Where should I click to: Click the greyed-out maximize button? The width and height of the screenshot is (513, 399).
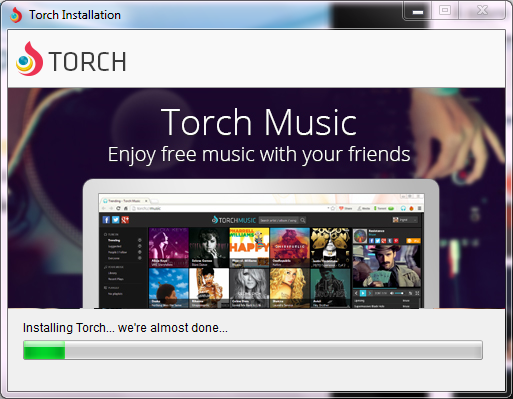point(445,11)
